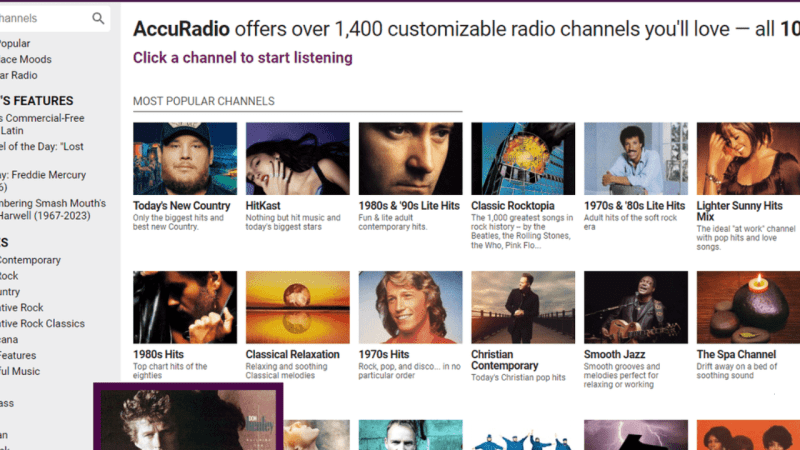Click the 1980s & '90s Lite Hits title
The height and width of the screenshot is (450, 800).
[x=409, y=206]
